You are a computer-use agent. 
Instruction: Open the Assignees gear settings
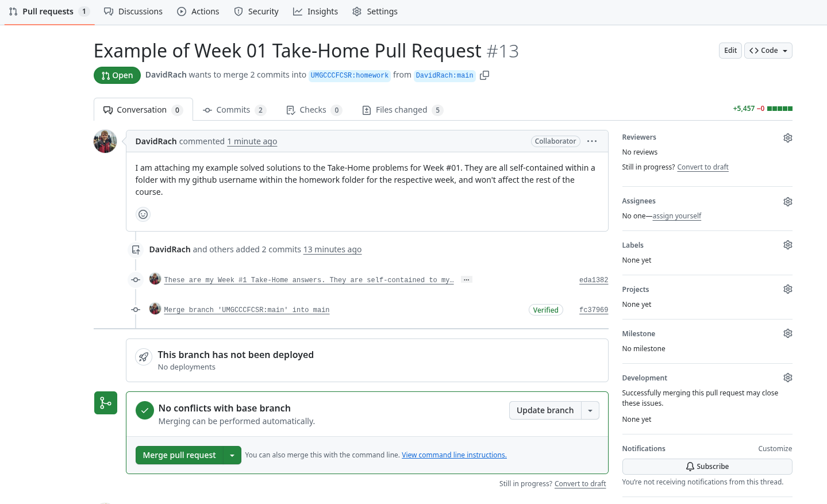click(x=787, y=202)
